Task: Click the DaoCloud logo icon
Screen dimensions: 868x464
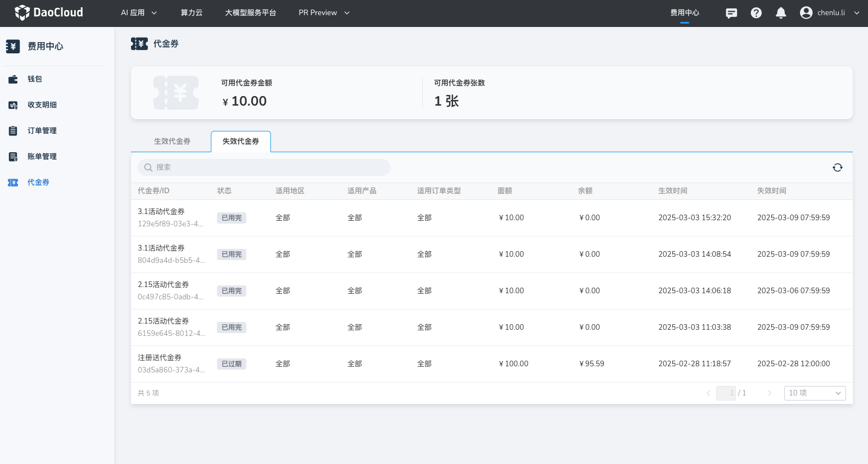Action: 22,12
